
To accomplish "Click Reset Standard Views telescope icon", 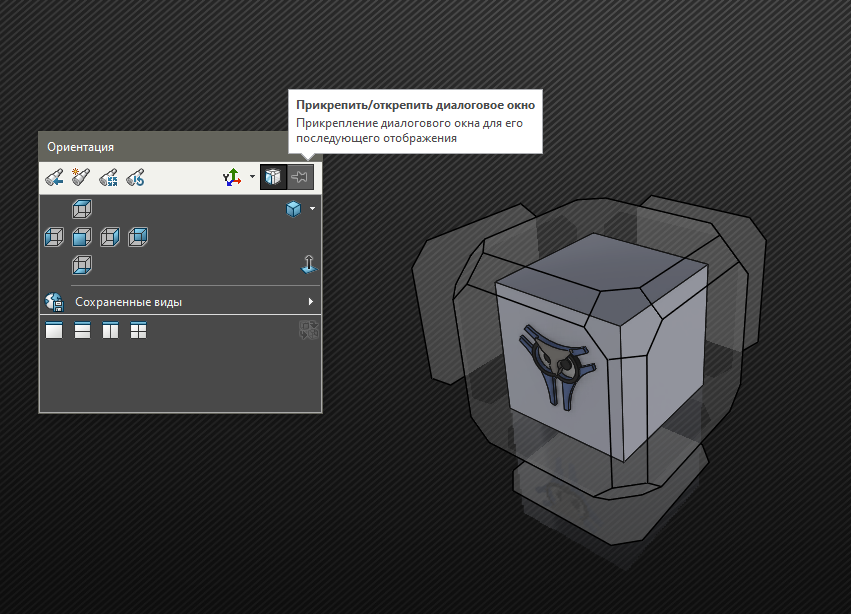I will coord(135,178).
